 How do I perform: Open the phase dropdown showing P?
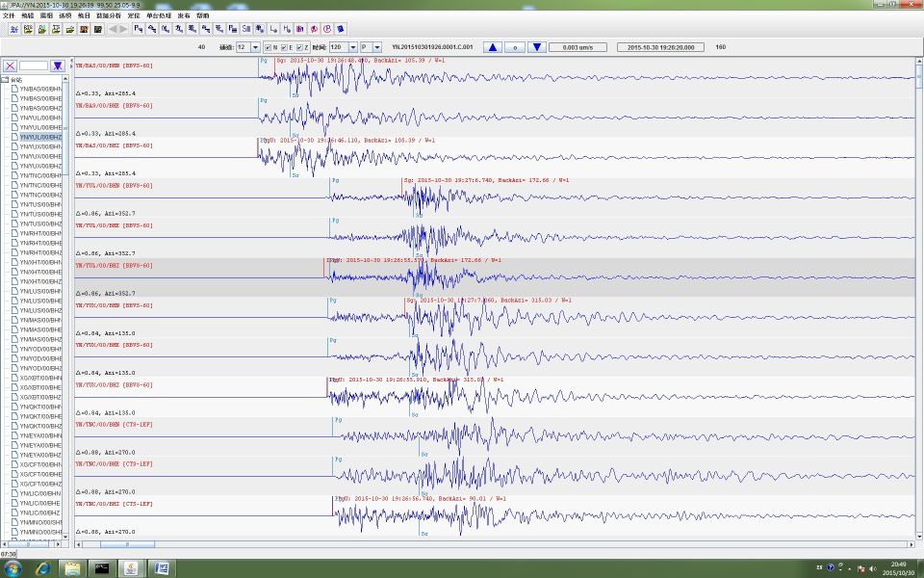coord(371,47)
